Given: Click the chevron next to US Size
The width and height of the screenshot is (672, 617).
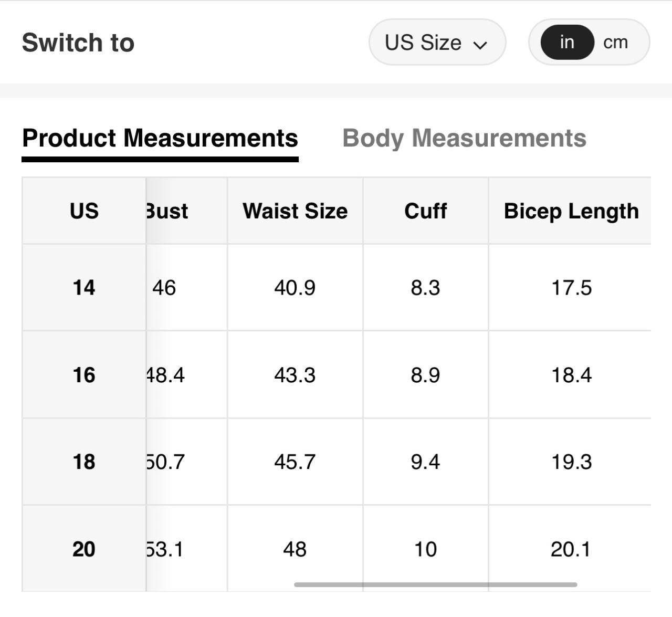Looking at the screenshot, I should point(480,45).
